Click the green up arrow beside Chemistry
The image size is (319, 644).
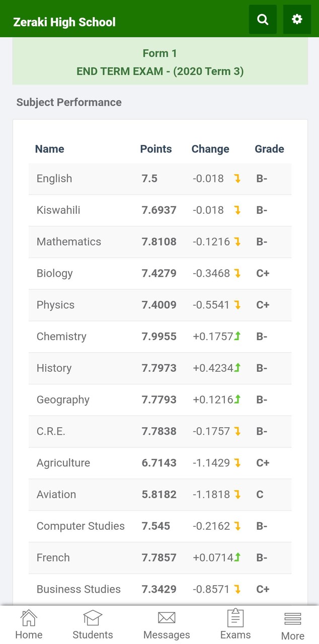tap(237, 336)
